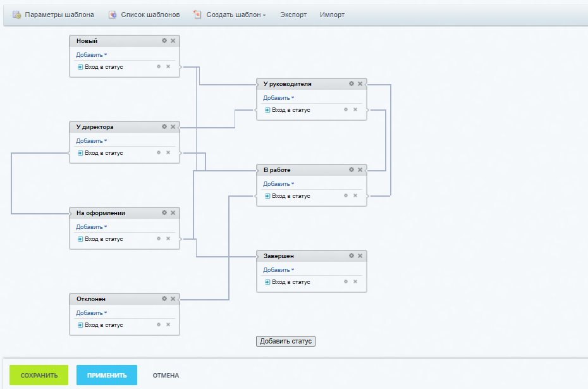Delete the Новый status block
The image size is (588, 389).
click(x=173, y=40)
